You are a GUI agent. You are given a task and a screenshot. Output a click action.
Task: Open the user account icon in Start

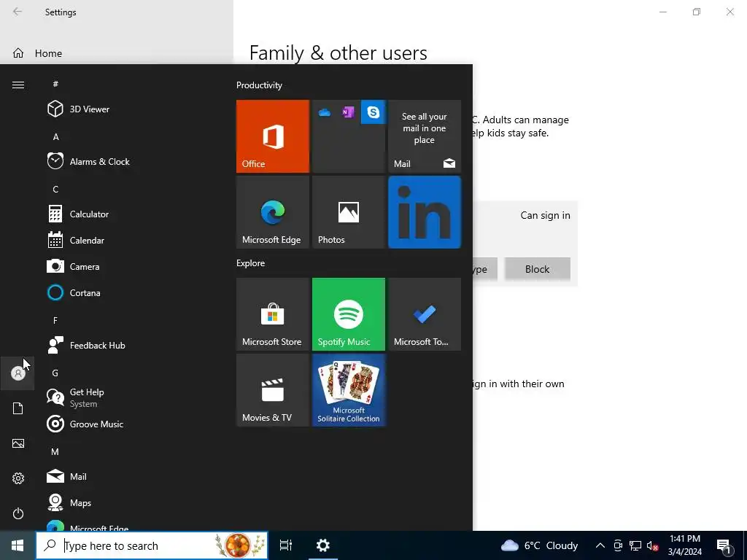(18, 373)
